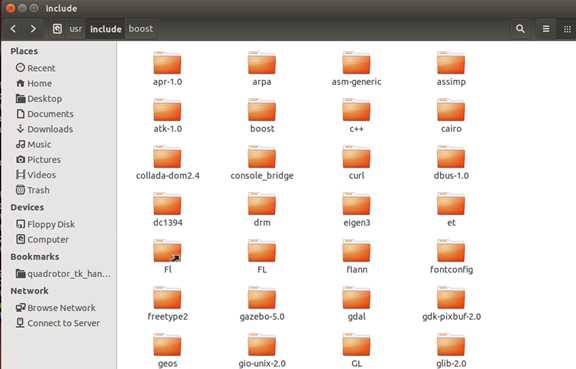Open Desktop in the sidebar
Image resolution: width=576 pixels, height=369 pixels.
point(39,98)
